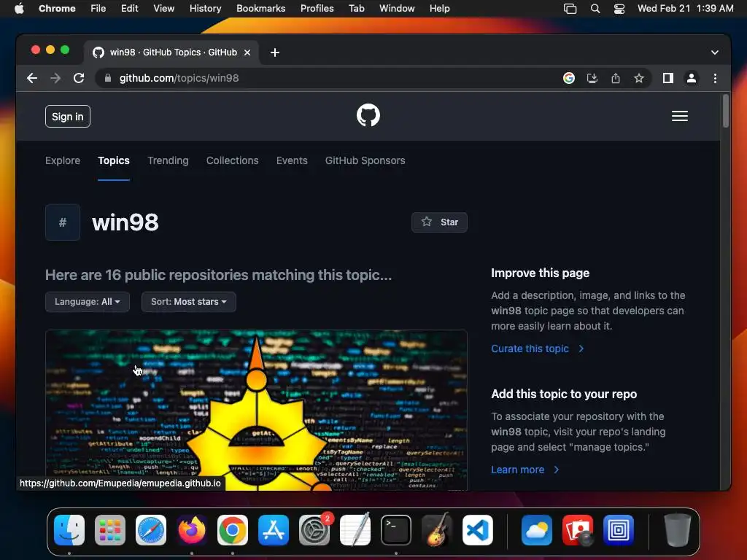The height and width of the screenshot is (560, 747).
Task: Click the forward arrow in Chrome
Action: pos(55,78)
